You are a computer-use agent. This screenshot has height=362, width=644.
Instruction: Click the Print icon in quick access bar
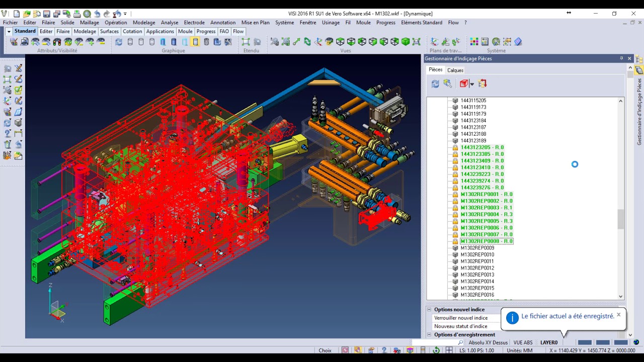point(77,14)
